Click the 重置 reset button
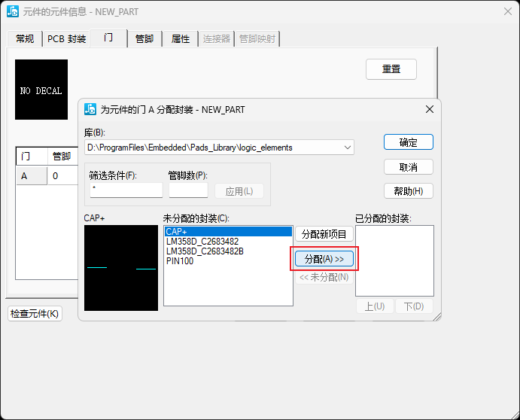Image resolution: width=520 pixels, height=420 pixels. click(x=391, y=68)
